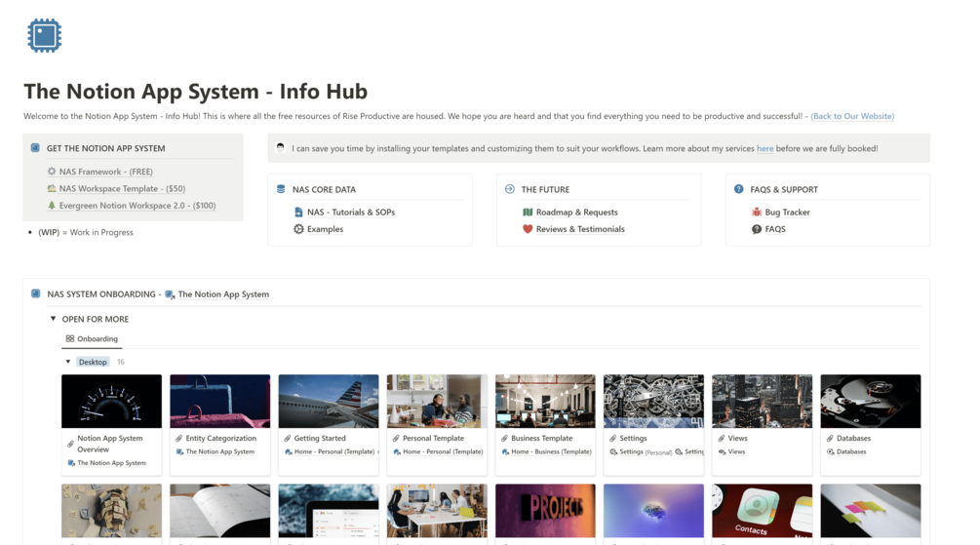The width and height of the screenshot is (980, 545).
Task: Open the Settings gears thumbnail
Action: [x=653, y=402]
